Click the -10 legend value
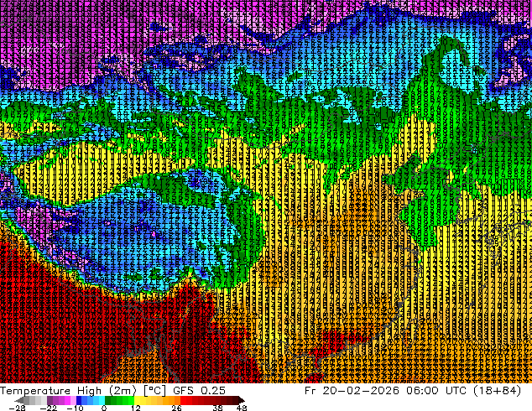This screenshot has width=532, height=411. click(x=75, y=408)
